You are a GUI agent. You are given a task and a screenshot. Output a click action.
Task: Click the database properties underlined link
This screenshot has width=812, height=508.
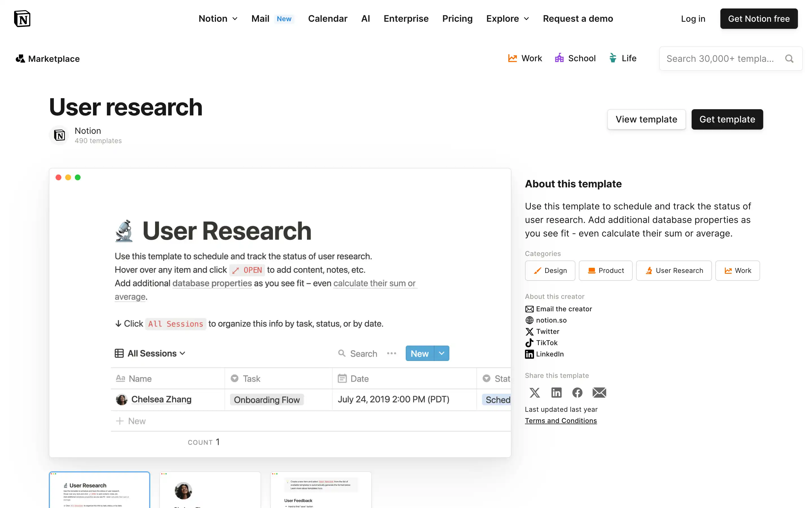tap(212, 283)
